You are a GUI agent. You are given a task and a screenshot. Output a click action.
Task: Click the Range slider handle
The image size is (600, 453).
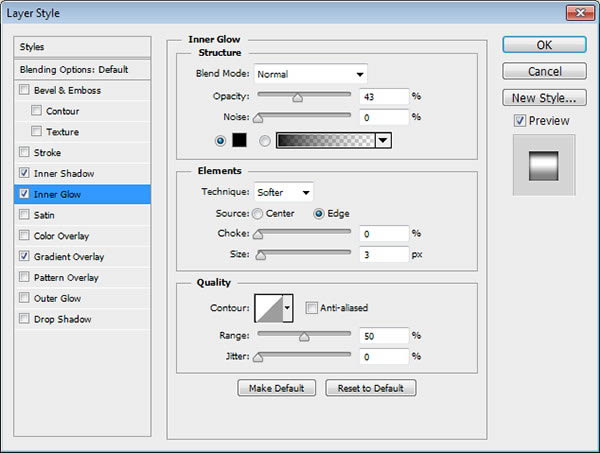304,337
